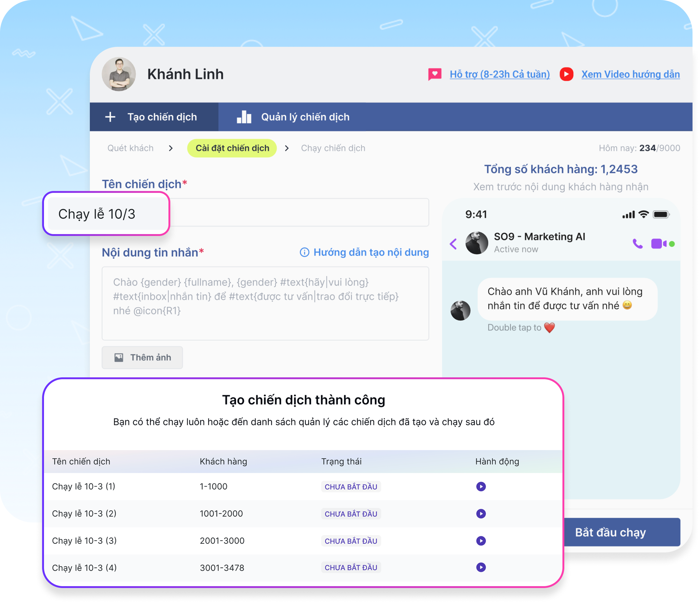Screen dimensions: 700x603
Task: Click the red YouTube play icon
Action: (x=566, y=74)
